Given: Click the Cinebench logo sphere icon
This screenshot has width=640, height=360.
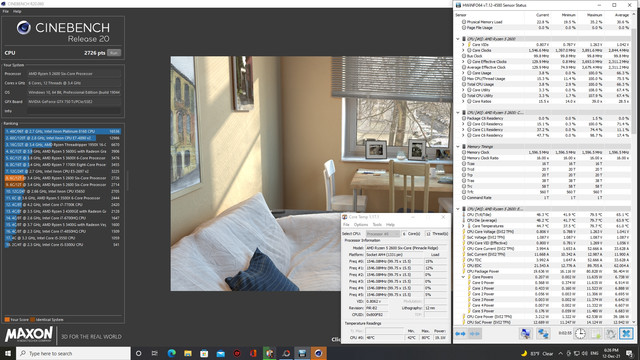Looking at the screenshot, I should [24, 28].
